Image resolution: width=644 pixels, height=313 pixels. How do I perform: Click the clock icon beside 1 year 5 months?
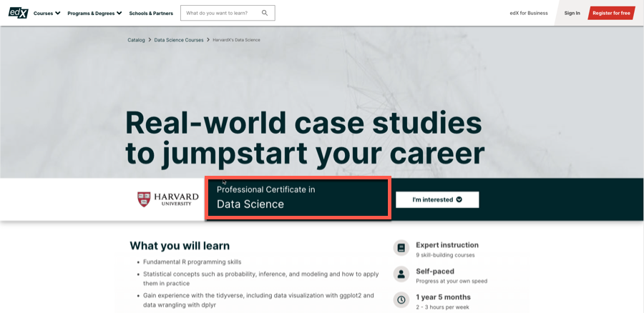(401, 300)
